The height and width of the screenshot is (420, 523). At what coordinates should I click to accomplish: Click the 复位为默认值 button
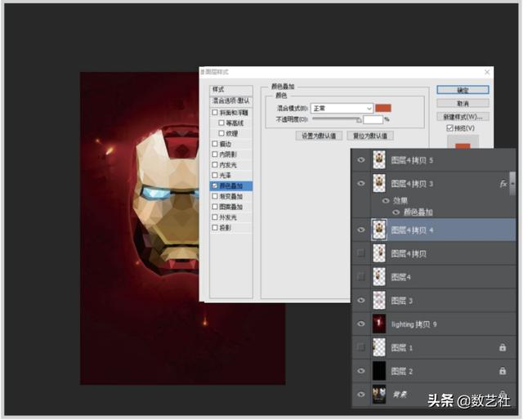coord(370,136)
